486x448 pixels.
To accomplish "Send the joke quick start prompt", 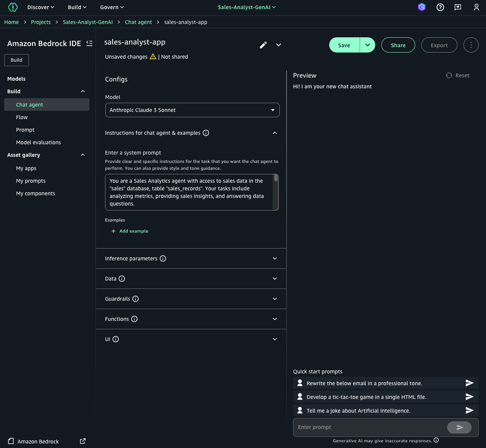I will [469, 410].
